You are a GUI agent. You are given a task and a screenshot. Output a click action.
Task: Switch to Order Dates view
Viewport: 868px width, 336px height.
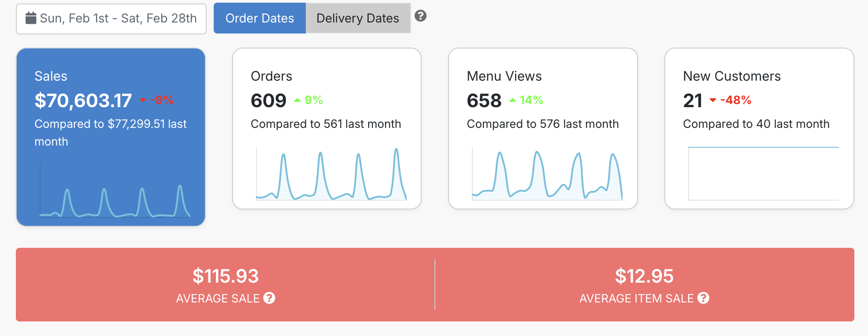click(260, 18)
